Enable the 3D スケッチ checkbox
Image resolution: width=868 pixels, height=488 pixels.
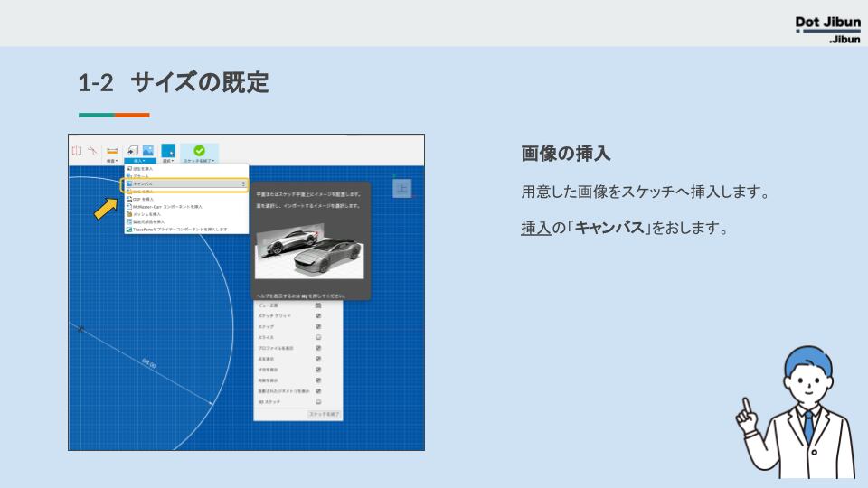coord(318,402)
